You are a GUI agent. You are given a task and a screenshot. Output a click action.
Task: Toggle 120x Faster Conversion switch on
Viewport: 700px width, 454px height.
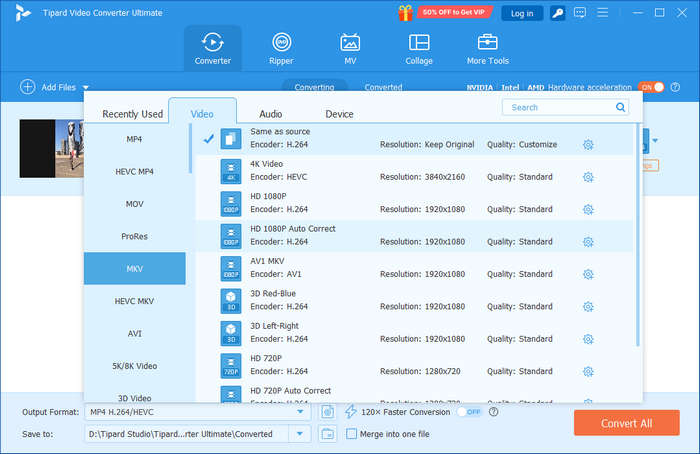(469, 412)
